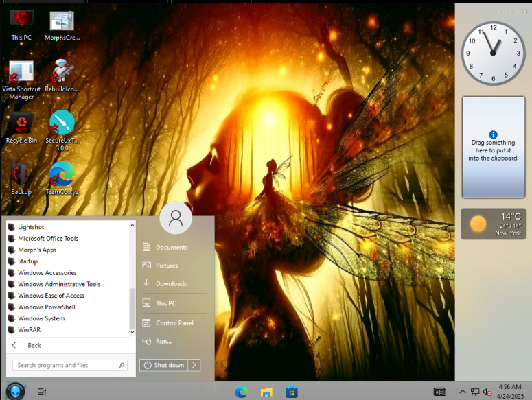This screenshot has width=532, height=400.
Task: Click the news widget taskbar icon
Action: (440, 392)
